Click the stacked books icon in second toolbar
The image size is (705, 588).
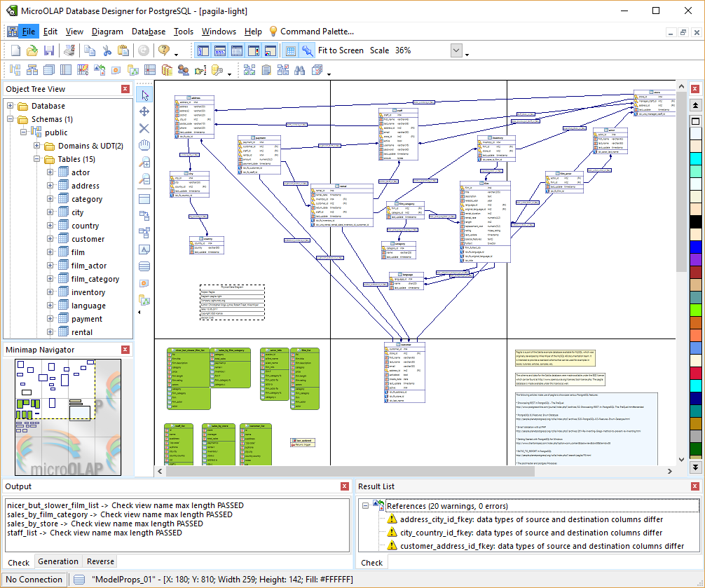(x=167, y=70)
